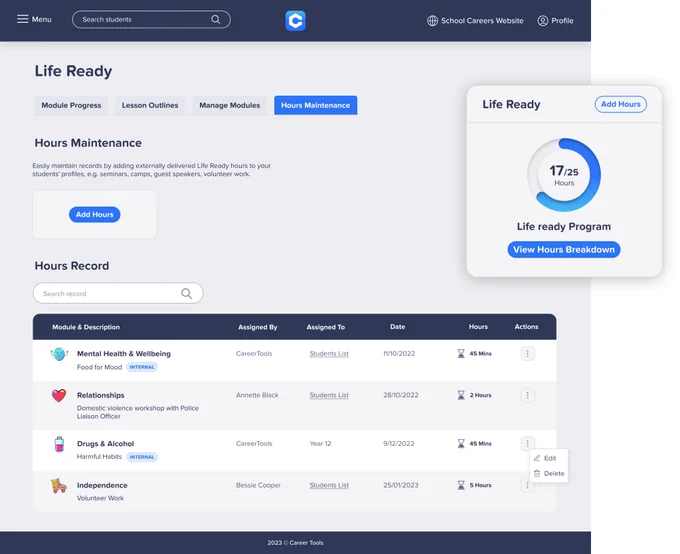Open Students List for Relationships row
This screenshot has width=680, height=554.
coord(329,395)
